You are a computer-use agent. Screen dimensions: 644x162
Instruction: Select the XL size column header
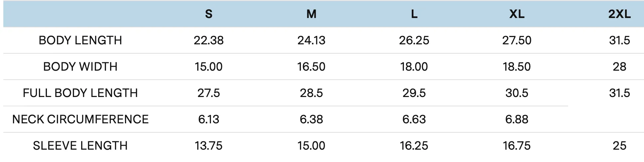tap(517, 14)
